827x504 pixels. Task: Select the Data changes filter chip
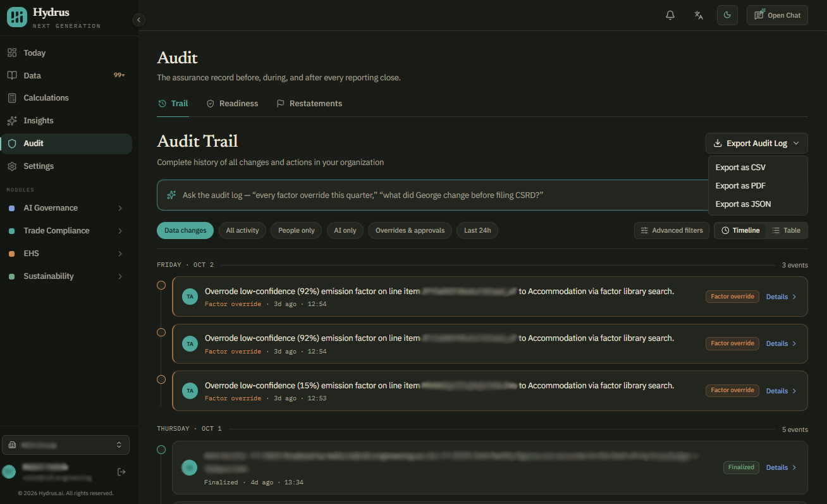[185, 231]
